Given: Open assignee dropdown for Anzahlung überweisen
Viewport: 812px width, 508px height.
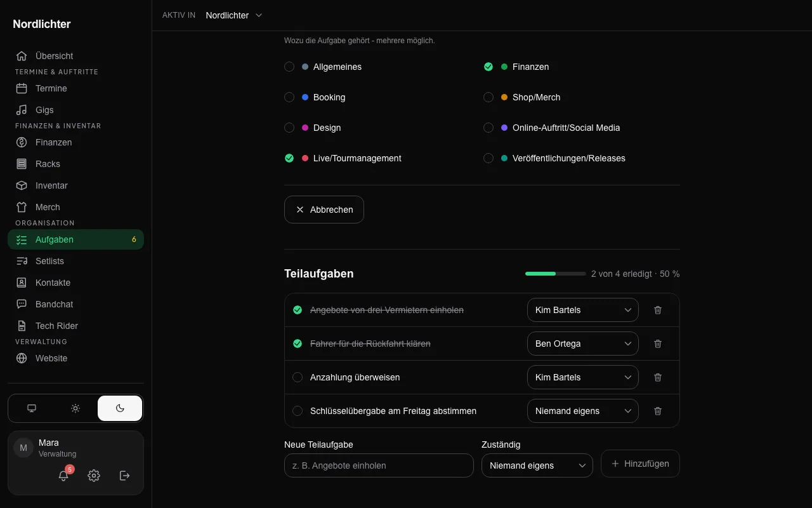Looking at the screenshot, I should pyautogui.click(x=583, y=377).
